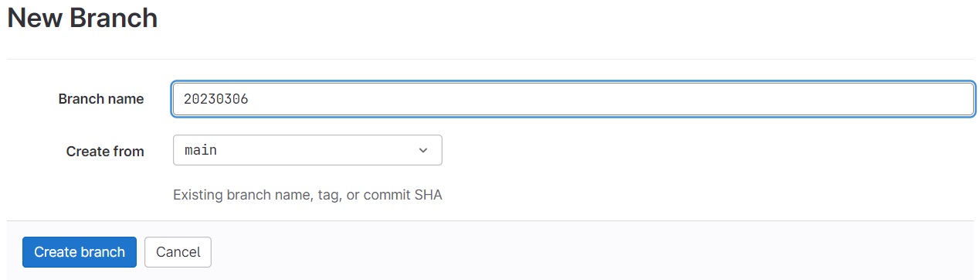Expand the source branch combo box showing main
980x280 pixels.
tap(307, 150)
